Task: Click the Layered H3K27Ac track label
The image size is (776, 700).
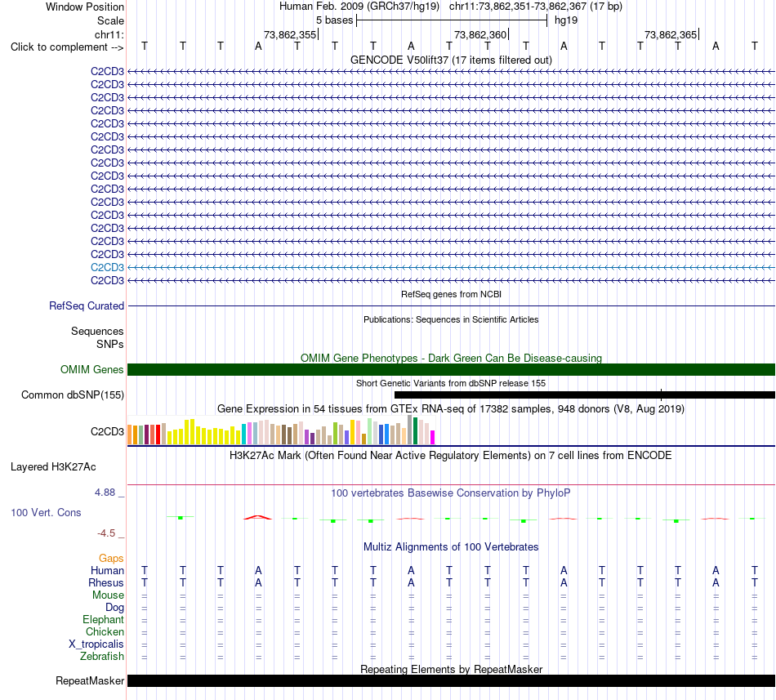Action: (x=53, y=467)
